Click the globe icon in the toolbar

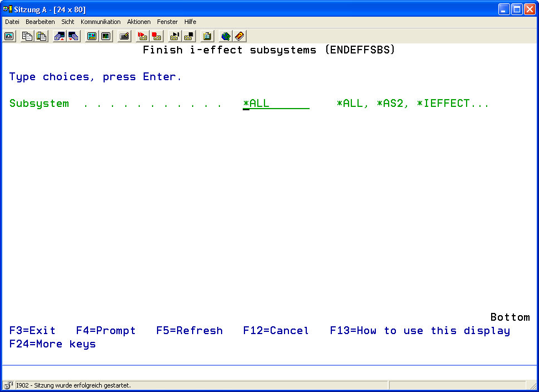click(x=226, y=36)
